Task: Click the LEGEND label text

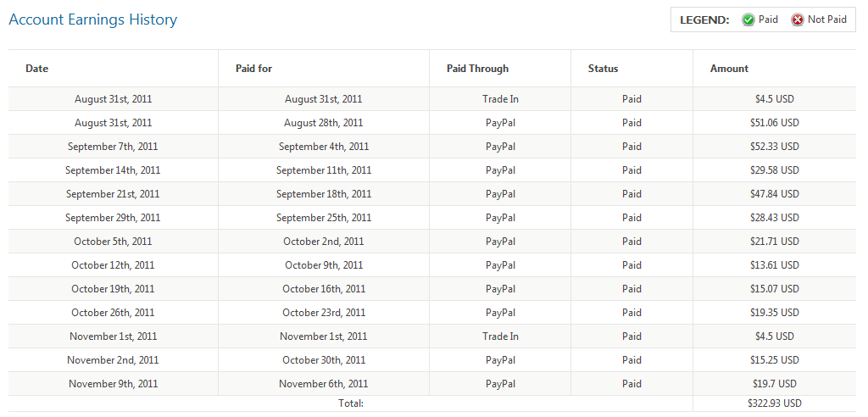Action: (704, 20)
